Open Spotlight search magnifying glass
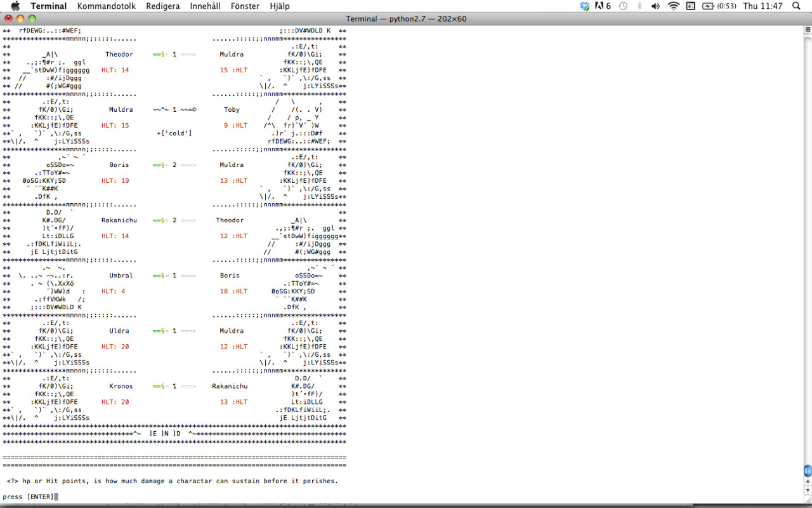The width and height of the screenshot is (812, 508). pyautogui.click(x=796, y=6)
